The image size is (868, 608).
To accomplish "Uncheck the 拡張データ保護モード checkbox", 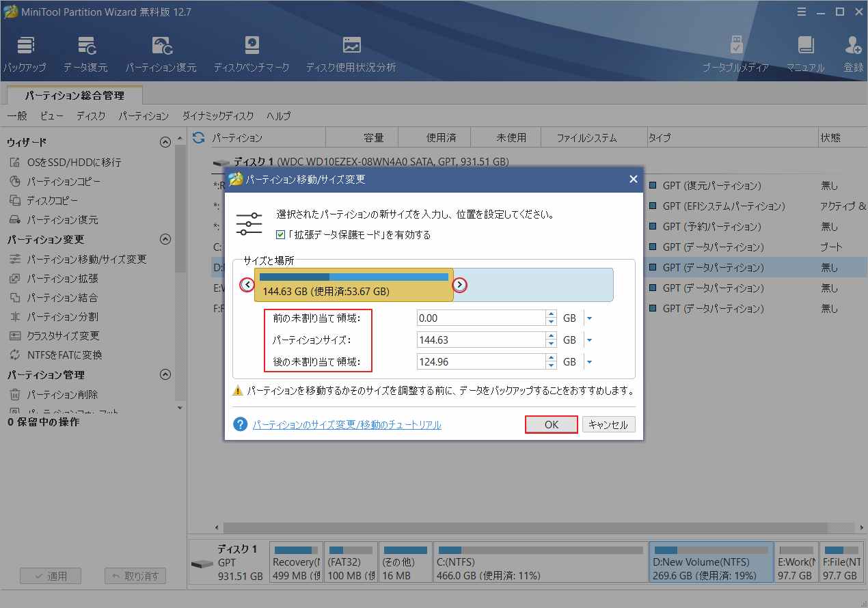I will click(282, 234).
